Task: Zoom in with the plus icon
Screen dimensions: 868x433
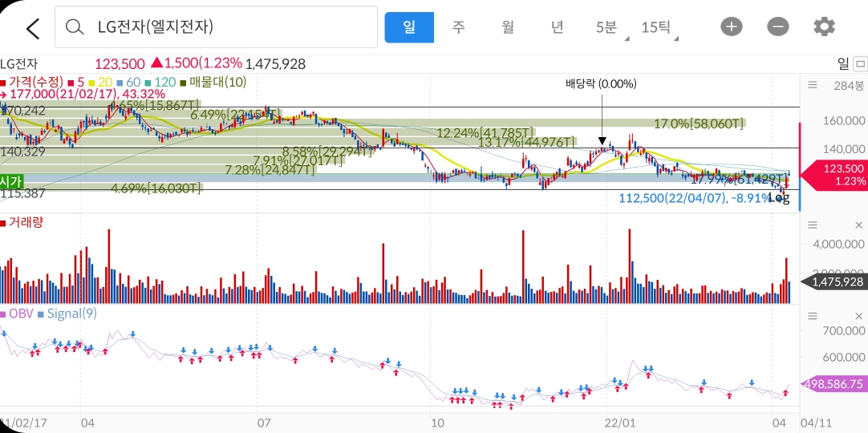Action: coord(732,26)
